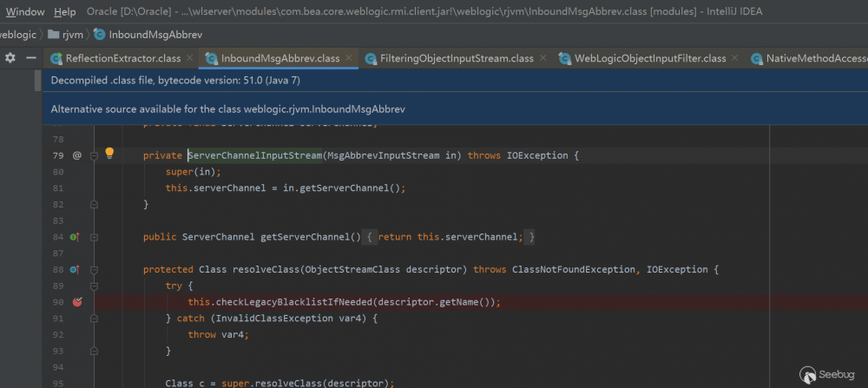Screen dimensions: 868x388
Task: Switch to FilteringObjectInputStream.class tab
Action: click(457, 58)
